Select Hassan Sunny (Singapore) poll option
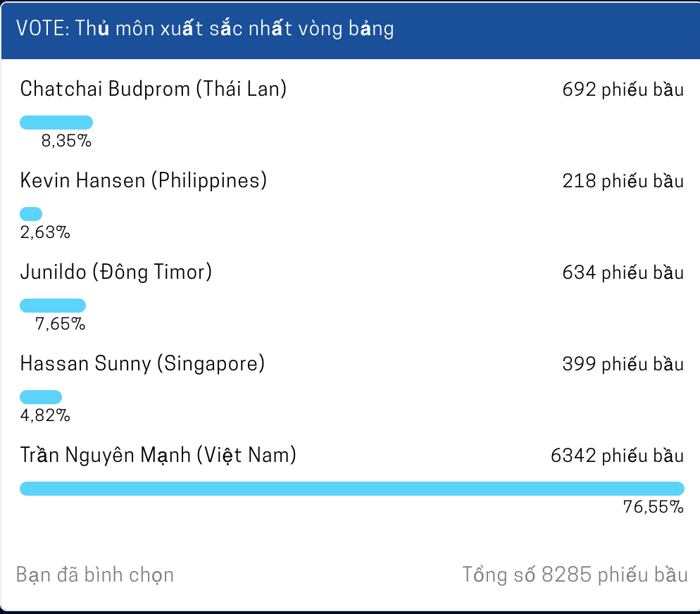The width and height of the screenshot is (700, 614). pyautogui.click(x=144, y=364)
